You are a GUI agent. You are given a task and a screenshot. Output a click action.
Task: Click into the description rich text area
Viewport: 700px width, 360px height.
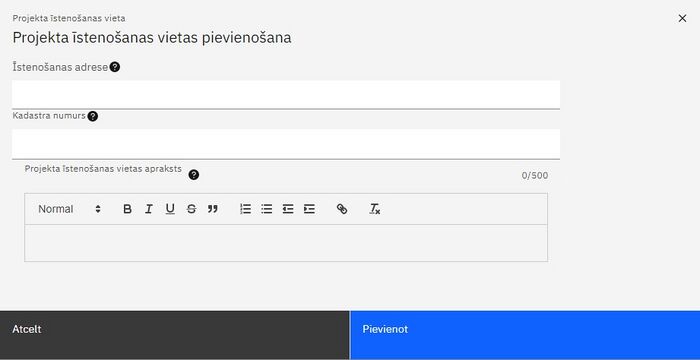click(x=286, y=243)
